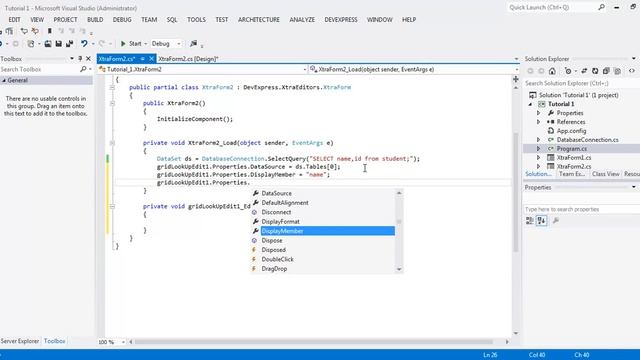Open the PROJECT menu

point(65,20)
